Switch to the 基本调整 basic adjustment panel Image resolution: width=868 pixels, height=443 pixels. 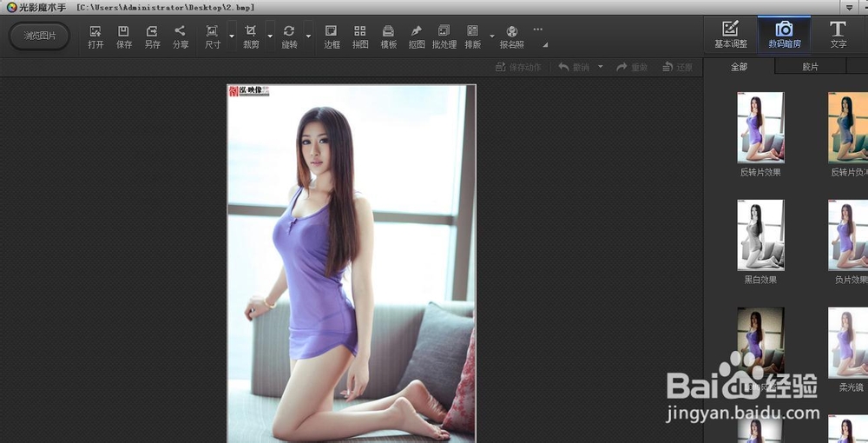click(730, 35)
